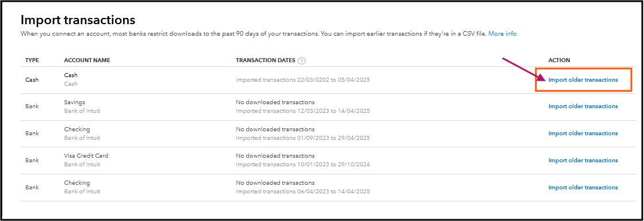This screenshot has height=221, width=644.
Task: Click Savings row's No downloaded transactions text
Action: [x=275, y=102]
